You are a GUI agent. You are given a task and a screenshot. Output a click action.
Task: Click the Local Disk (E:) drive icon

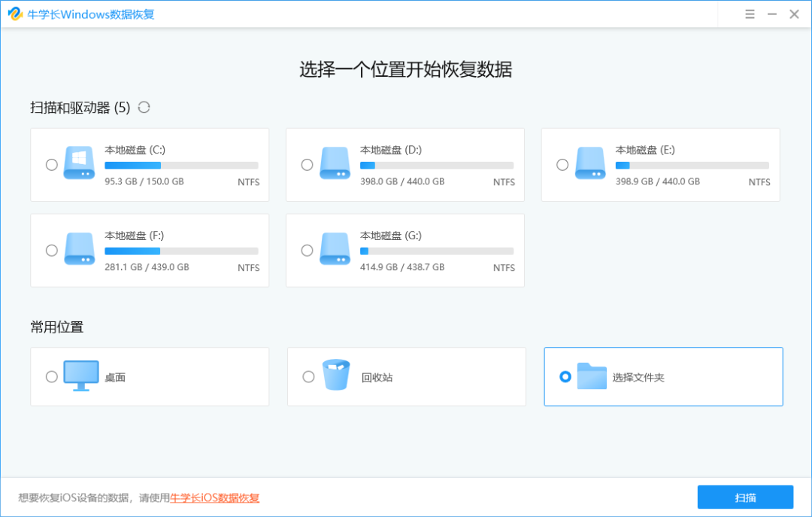pos(590,163)
